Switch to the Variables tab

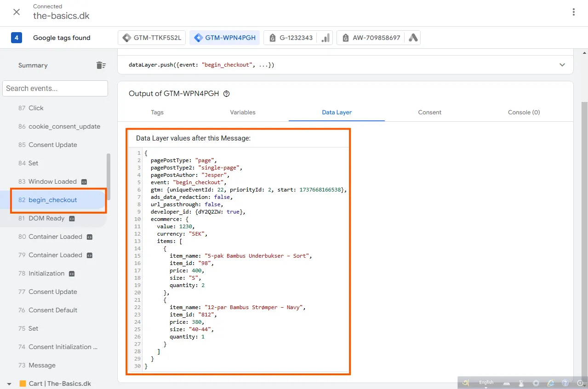pos(243,112)
